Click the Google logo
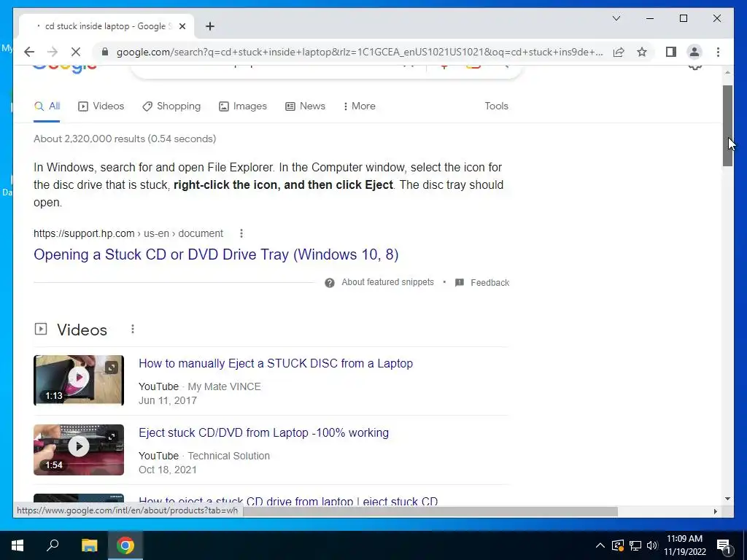 pyautogui.click(x=65, y=70)
